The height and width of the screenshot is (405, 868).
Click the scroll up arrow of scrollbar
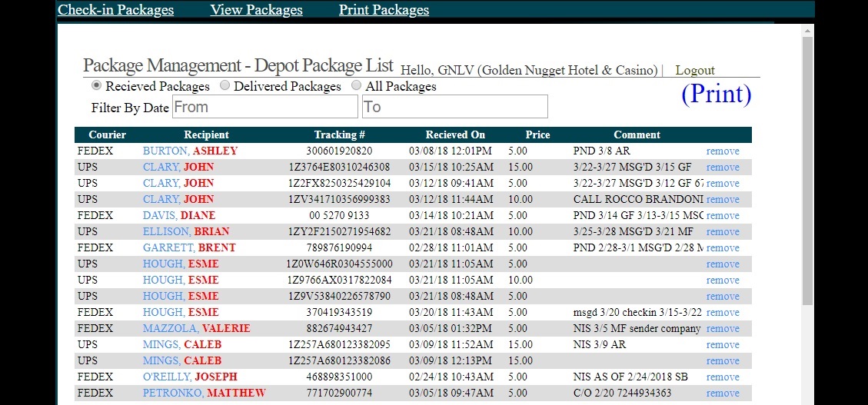click(x=808, y=31)
